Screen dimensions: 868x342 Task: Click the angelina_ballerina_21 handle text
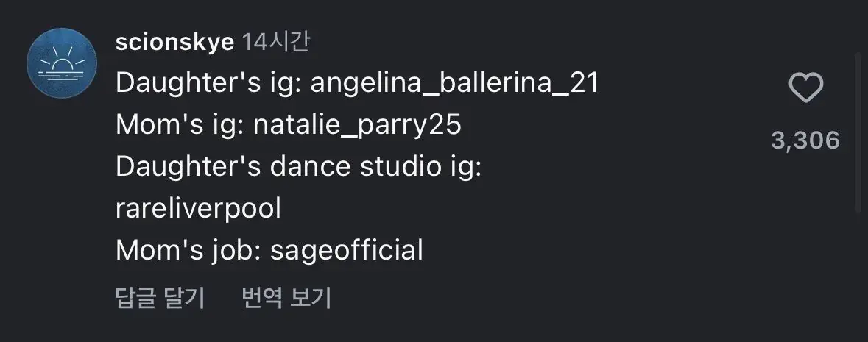click(x=454, y=84)
